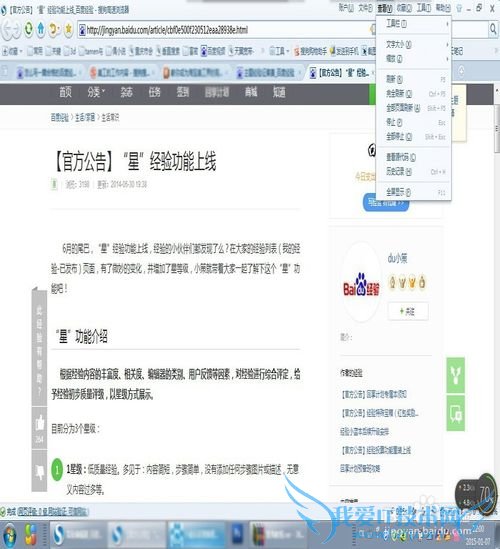Viewport: 500px width, 549px height.
Task: Open the 工具 menu in menu bar
Action: 423,8
